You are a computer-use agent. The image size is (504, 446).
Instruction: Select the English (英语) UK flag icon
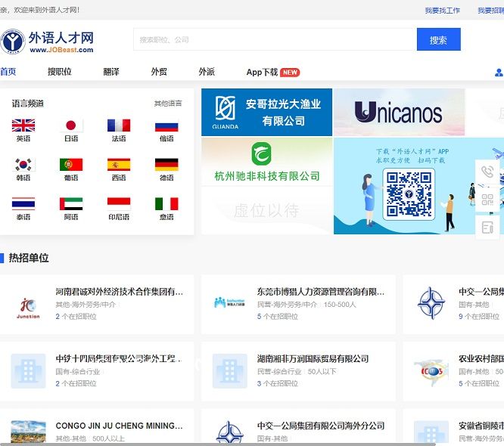pyautogui.click(x=23, y=125)
